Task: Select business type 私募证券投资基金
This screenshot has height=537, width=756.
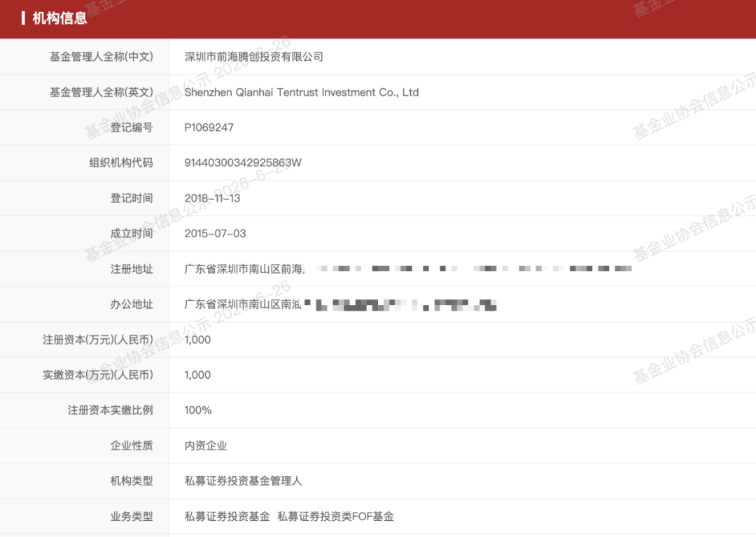Action: click(227, 516)
